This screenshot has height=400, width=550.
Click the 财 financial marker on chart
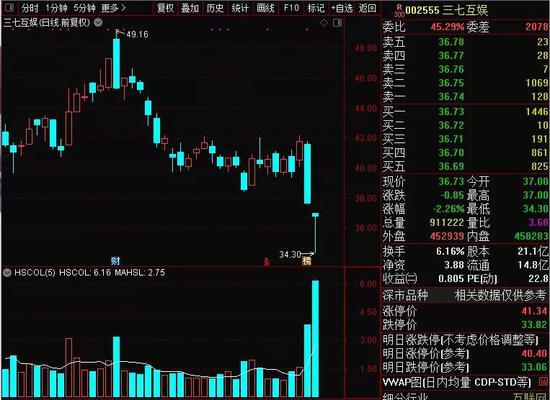115,261
